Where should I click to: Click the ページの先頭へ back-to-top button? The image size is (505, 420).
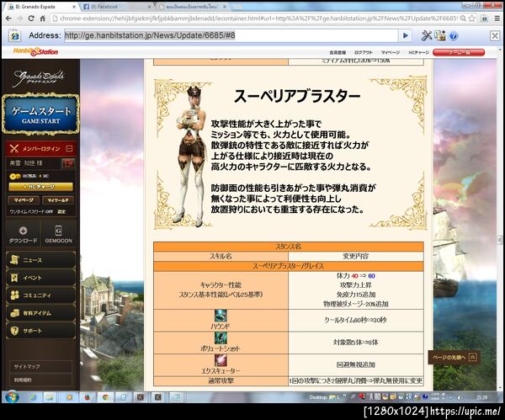click(x=454, y=357)
